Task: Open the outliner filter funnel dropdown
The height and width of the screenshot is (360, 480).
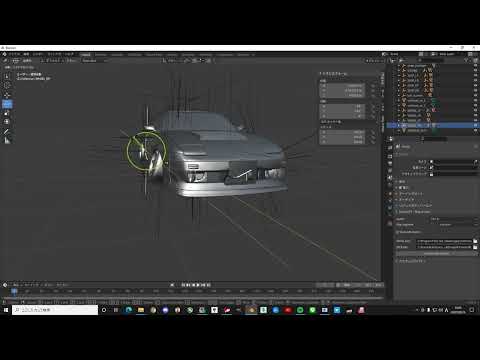Action: 467,60
